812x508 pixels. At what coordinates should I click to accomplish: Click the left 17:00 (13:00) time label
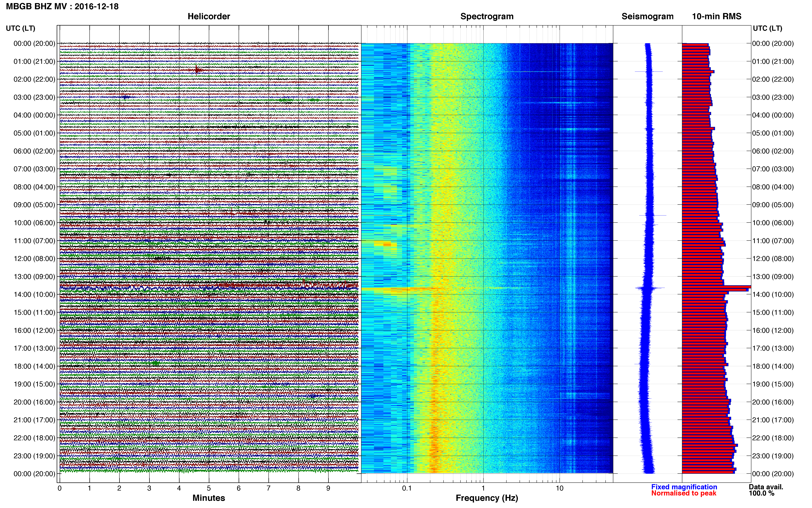click(34, 348)
